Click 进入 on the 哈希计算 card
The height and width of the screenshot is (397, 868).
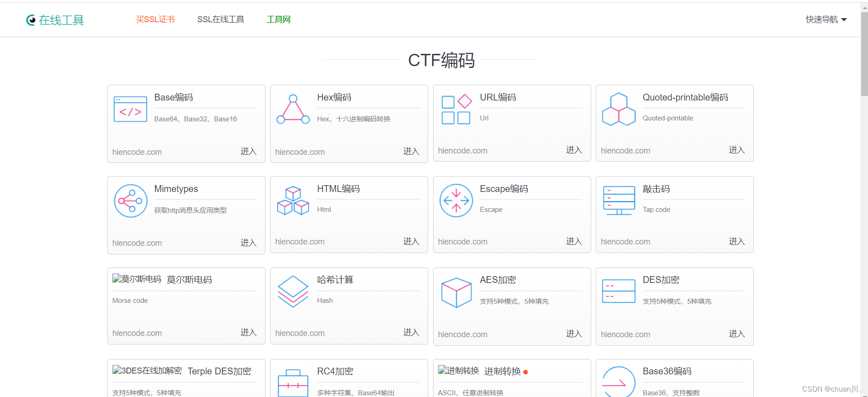pyautogui.click(x=411, y=332)
